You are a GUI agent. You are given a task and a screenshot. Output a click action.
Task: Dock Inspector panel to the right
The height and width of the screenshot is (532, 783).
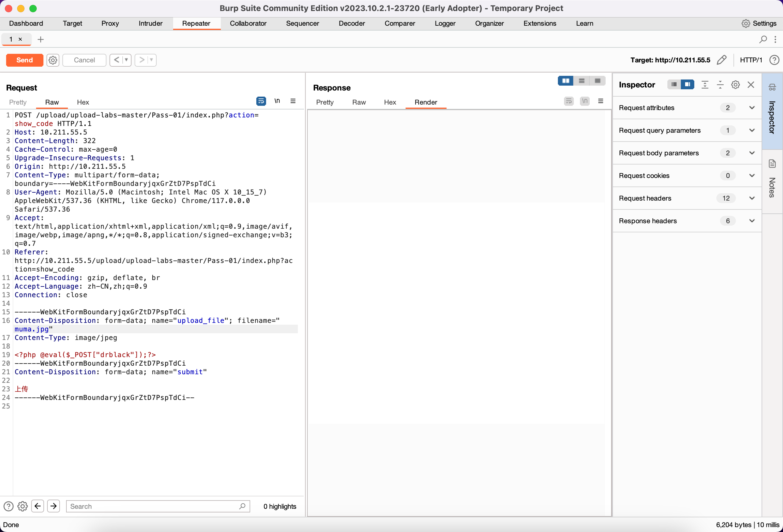687,84
